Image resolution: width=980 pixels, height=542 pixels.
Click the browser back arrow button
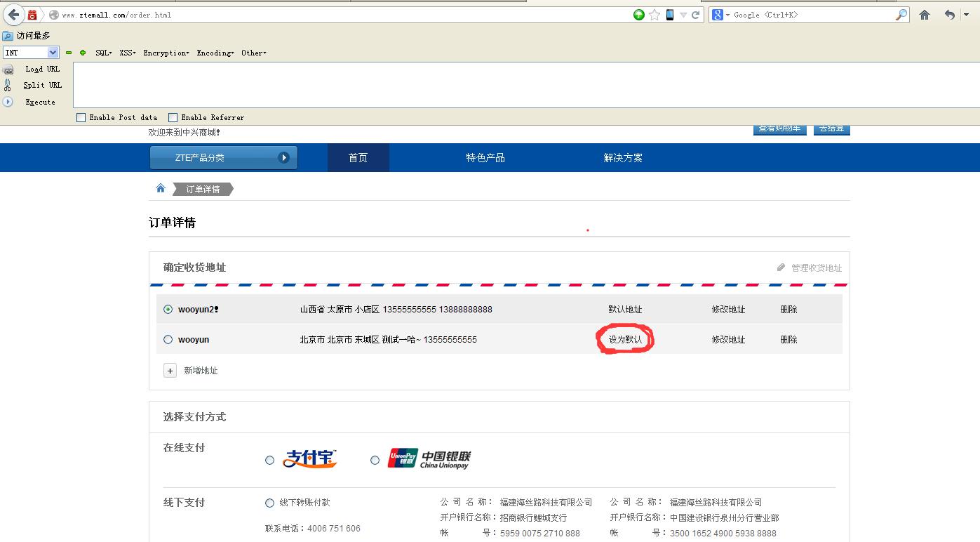pyautogui.click(x=14, y=15)
